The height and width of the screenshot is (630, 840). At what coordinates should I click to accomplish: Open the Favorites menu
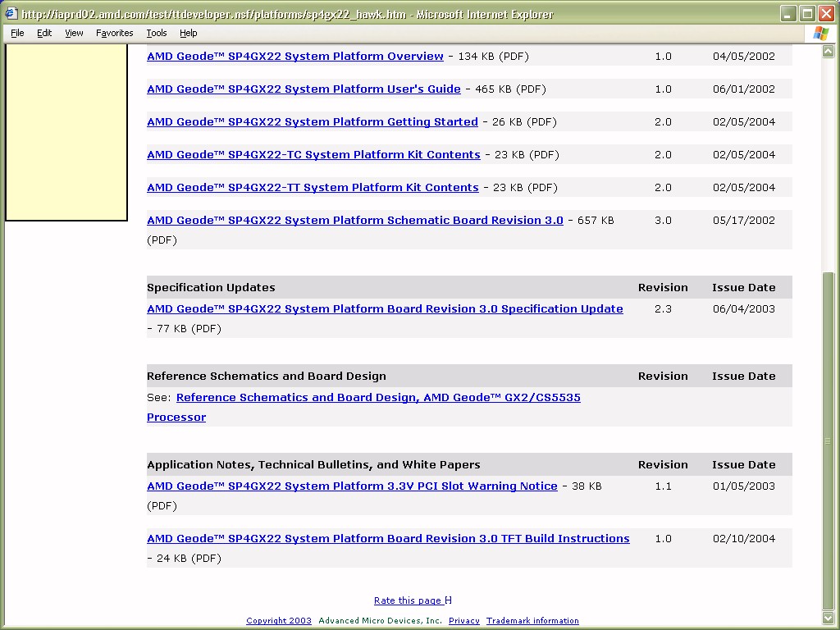click(114, 33)
